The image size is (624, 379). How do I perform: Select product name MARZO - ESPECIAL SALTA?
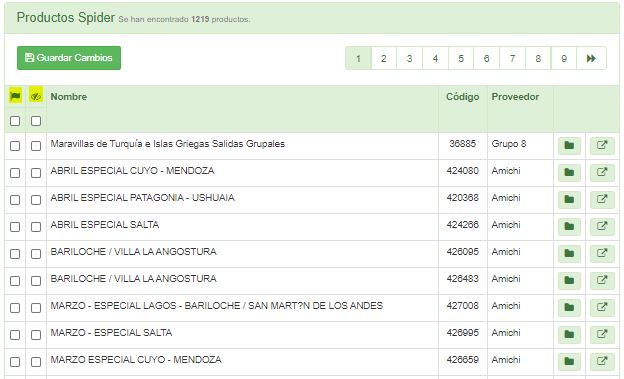pyautogui.click(x=111, y=332)
